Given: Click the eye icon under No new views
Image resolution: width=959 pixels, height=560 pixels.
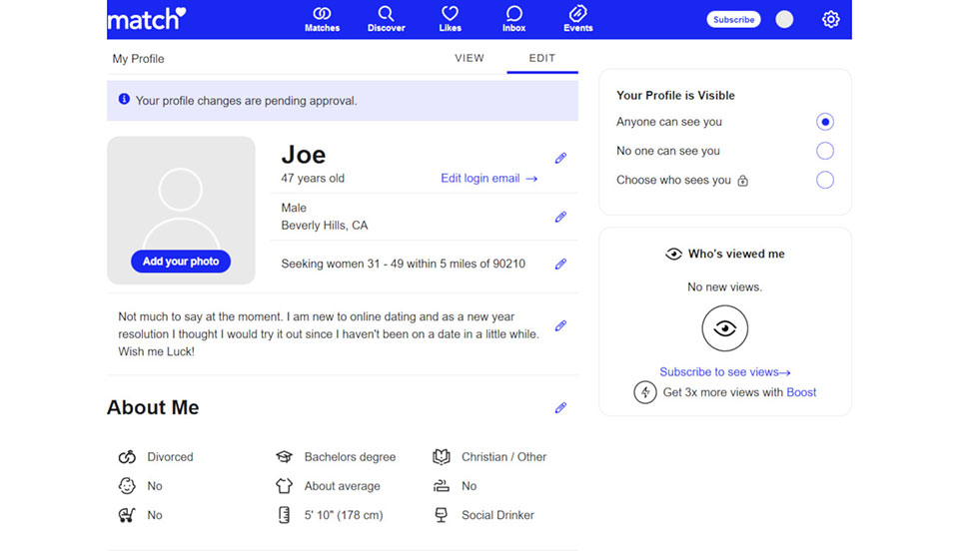Looking at the screenshot, I should click(724, 328).
